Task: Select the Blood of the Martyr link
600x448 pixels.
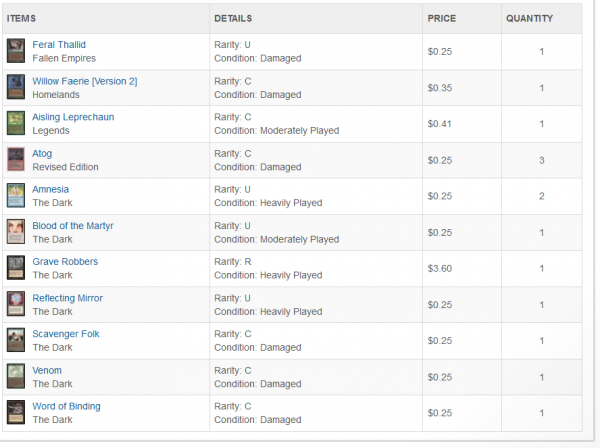Action: point(73,226)
